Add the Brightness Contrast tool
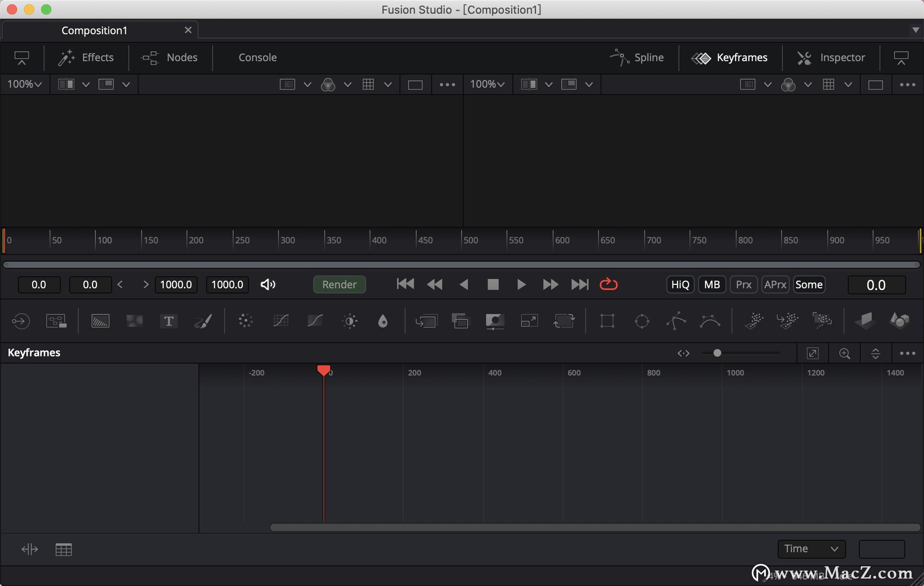Screen dimensions: 924x586 click(350, 321)
